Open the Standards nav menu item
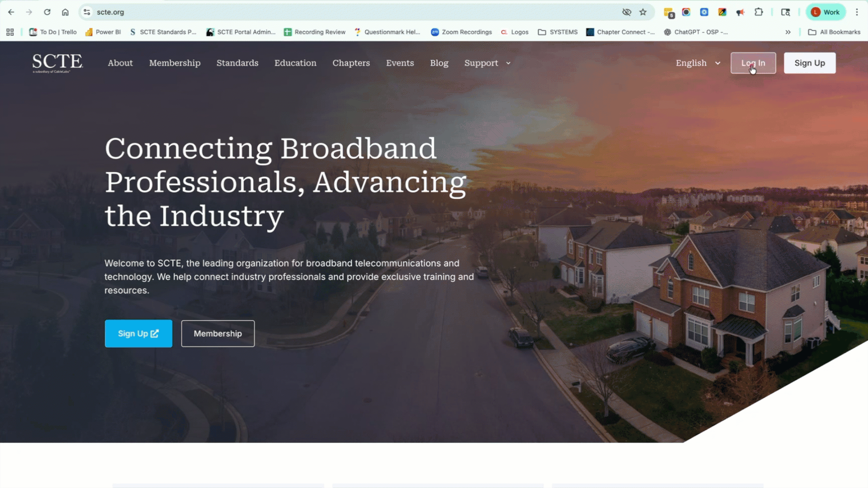The height and width of the screenshot is (488, 868). pyautogui.click(x=237, y=63)
